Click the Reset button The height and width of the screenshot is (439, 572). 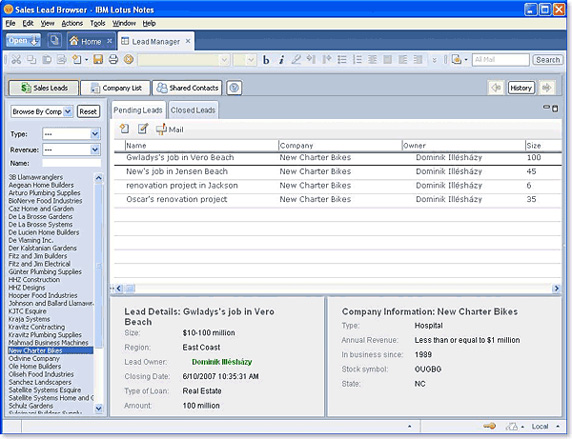pos(88,112)
